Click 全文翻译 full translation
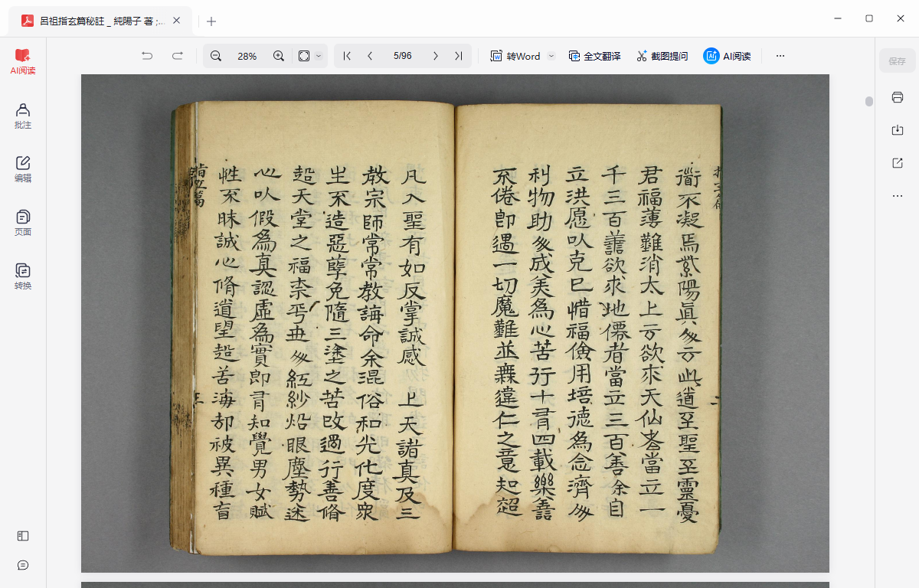This screenshot has width=919, height=588. pyautogui.click(x=594, y=56)
